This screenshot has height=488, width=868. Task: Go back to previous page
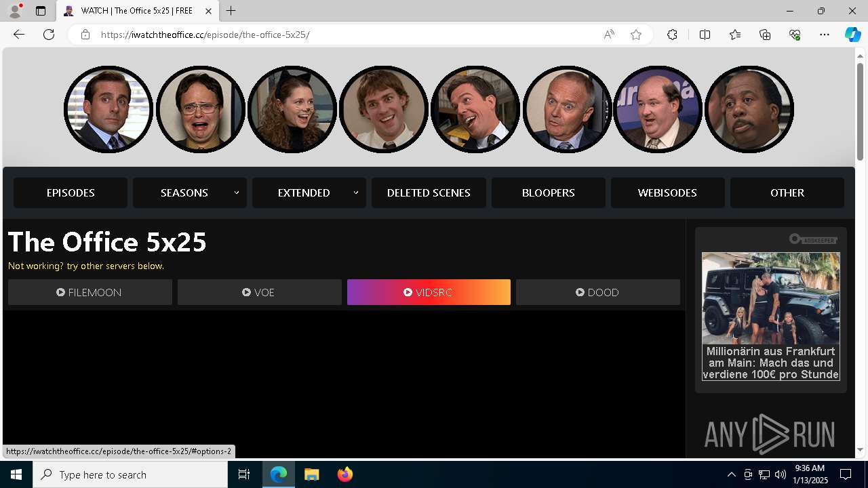point(19,35)
